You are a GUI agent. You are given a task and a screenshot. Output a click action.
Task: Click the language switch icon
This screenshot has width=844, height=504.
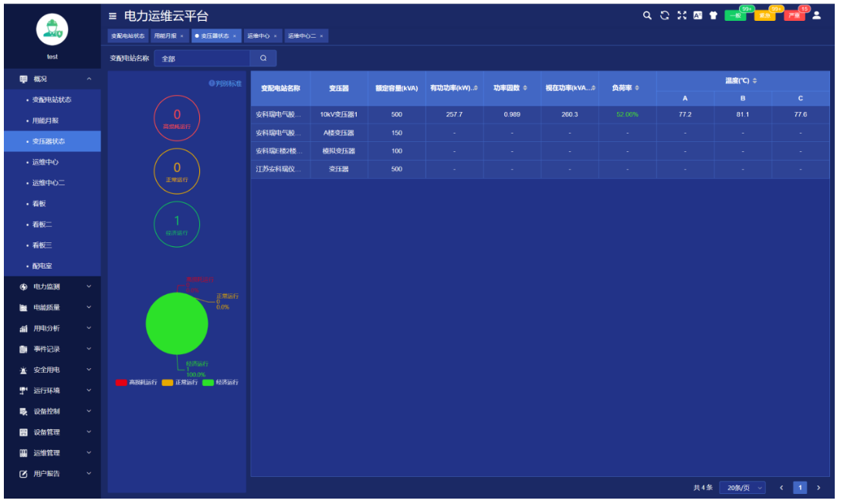pos(697,15)
